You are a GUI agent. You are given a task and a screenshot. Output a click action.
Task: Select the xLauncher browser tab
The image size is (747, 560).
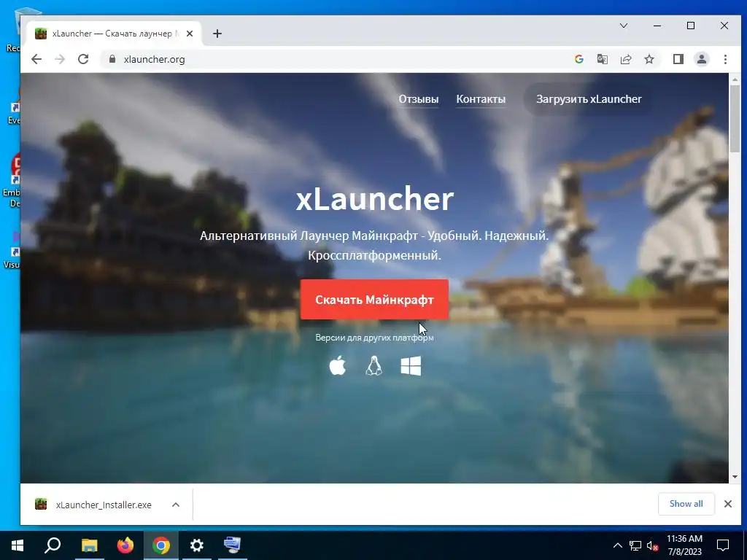(112, 34)
